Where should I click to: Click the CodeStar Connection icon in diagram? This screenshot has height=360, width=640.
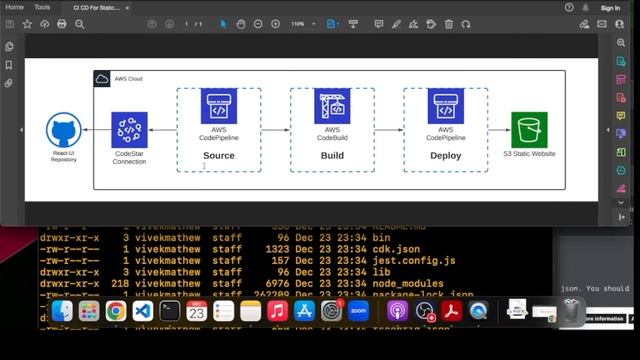coord(129,130)
